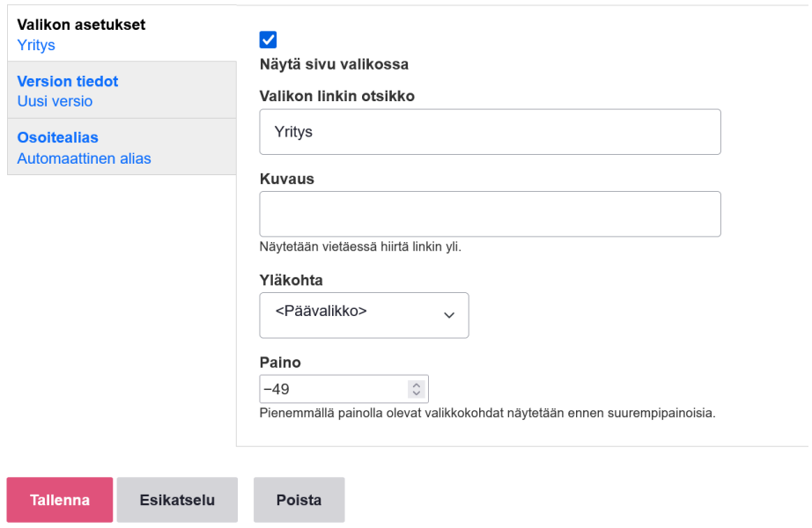This screenshot has height=528, width=812.
Task: Open the Osoitealias tab
Action: 58,138
